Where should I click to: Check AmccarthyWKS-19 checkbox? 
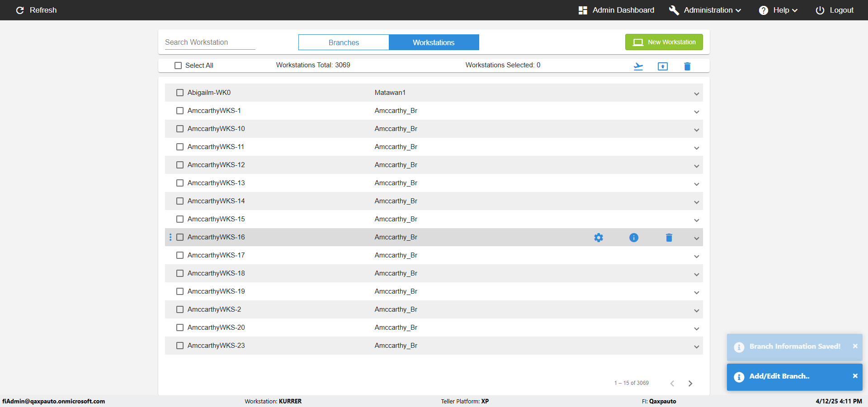tap(180, 291)
